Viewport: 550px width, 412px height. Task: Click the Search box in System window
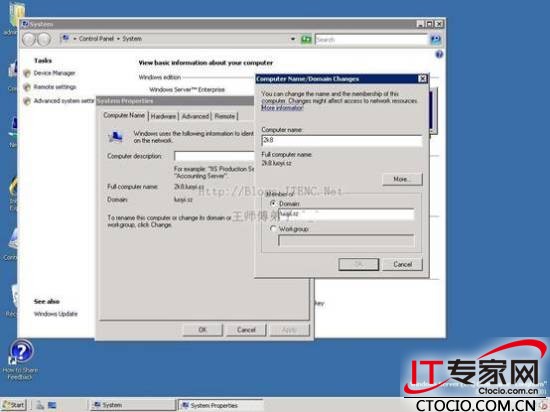tap(371, 39)
